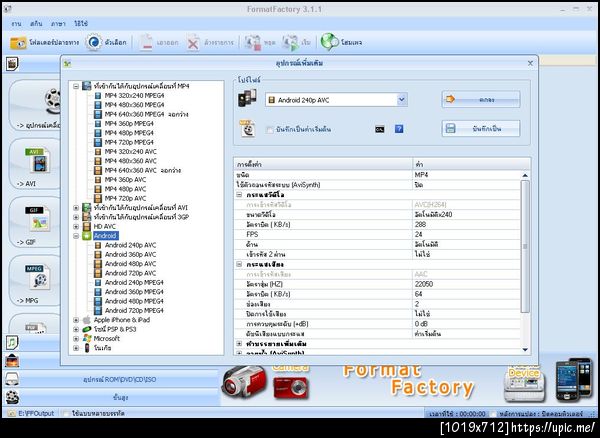Expand the AVI mobile device tree group
Screen dimensions: 600x438
(76, 208)
